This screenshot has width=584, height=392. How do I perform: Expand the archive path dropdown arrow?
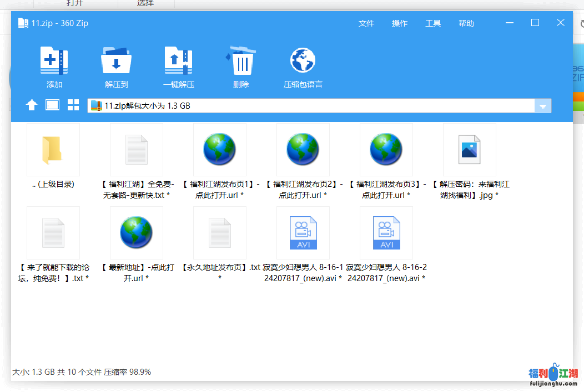[543, 106]
